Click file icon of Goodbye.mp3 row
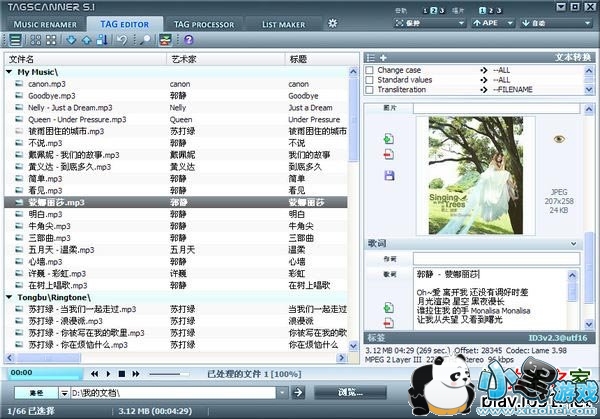This screenshot has height=419, width=600. point(19,95)
